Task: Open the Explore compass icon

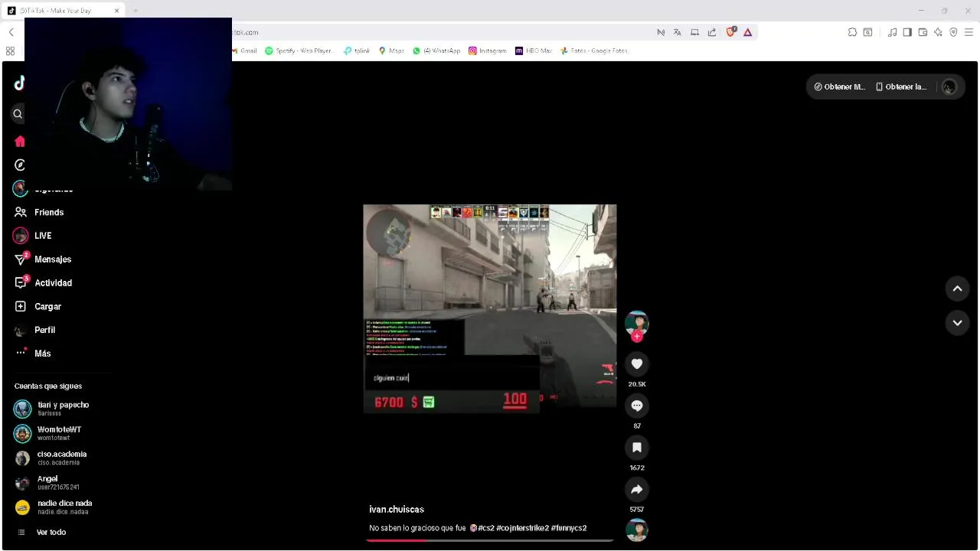Action: click(20, 165)
